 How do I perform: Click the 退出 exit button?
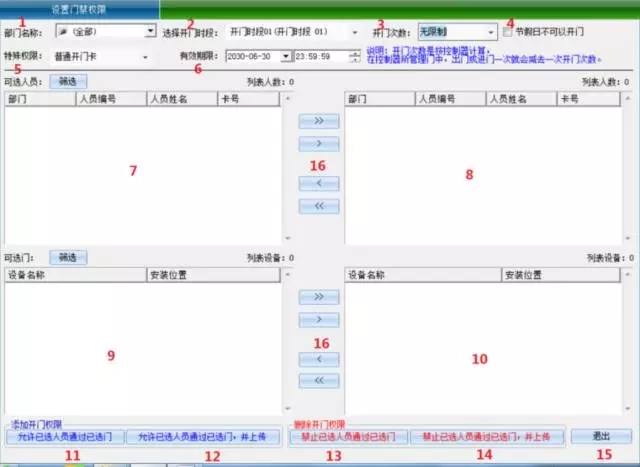600,437
